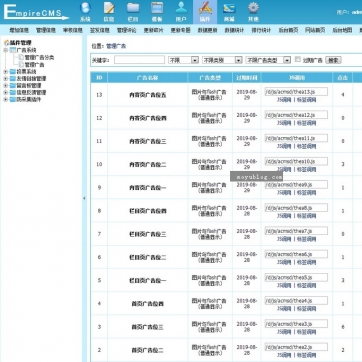
Task: Open 增加信息 in the submenu bar
Action: tap(19, 30)
